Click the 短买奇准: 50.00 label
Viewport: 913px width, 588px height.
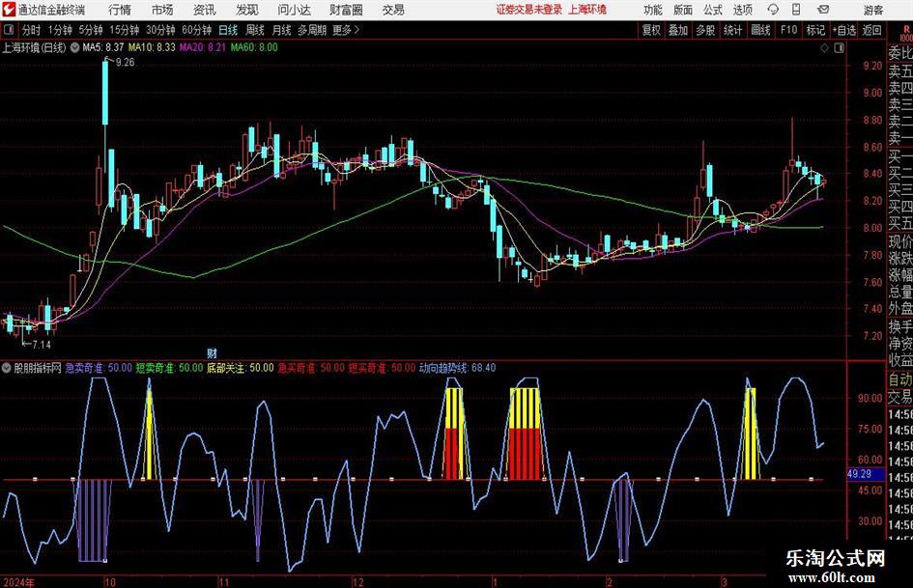382,368
